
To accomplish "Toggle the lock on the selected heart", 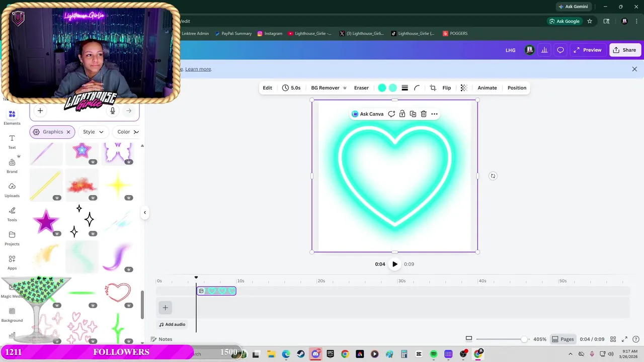I will pos(402,114).
